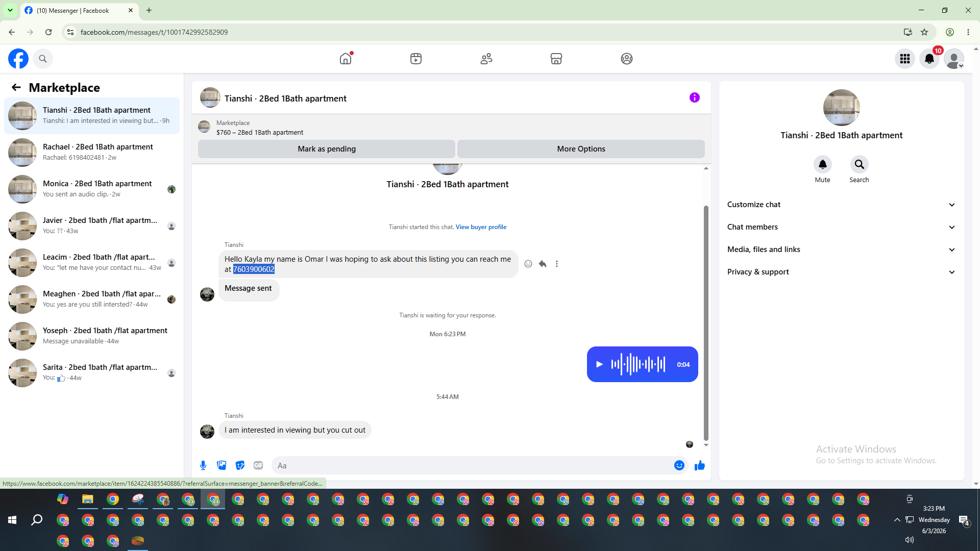Viewport: 980px width, 551px height.
Task: Choose a GIF from the GIF icon
Action: [258, 465]
